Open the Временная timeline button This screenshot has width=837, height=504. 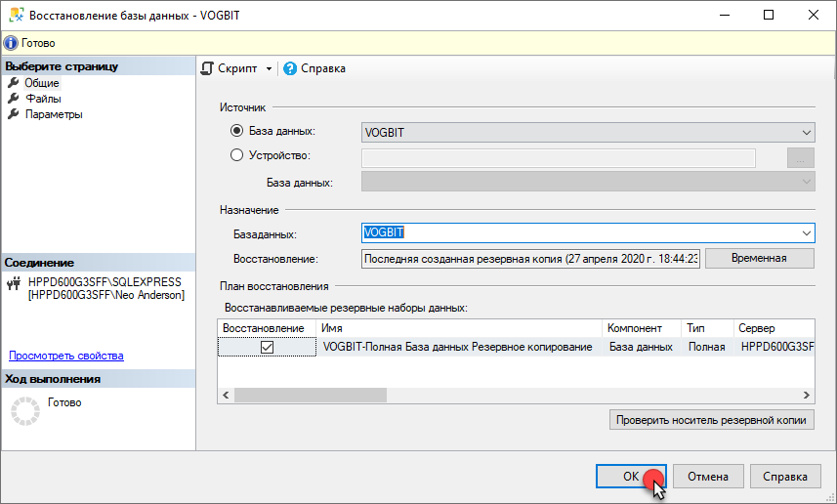click(x=760, y=259)
